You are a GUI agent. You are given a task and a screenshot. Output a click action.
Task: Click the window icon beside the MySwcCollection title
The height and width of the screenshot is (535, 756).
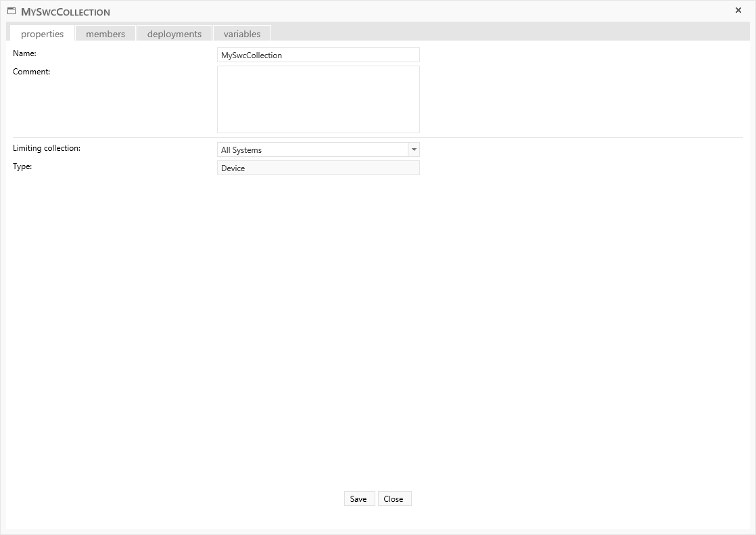coord(11,11)
